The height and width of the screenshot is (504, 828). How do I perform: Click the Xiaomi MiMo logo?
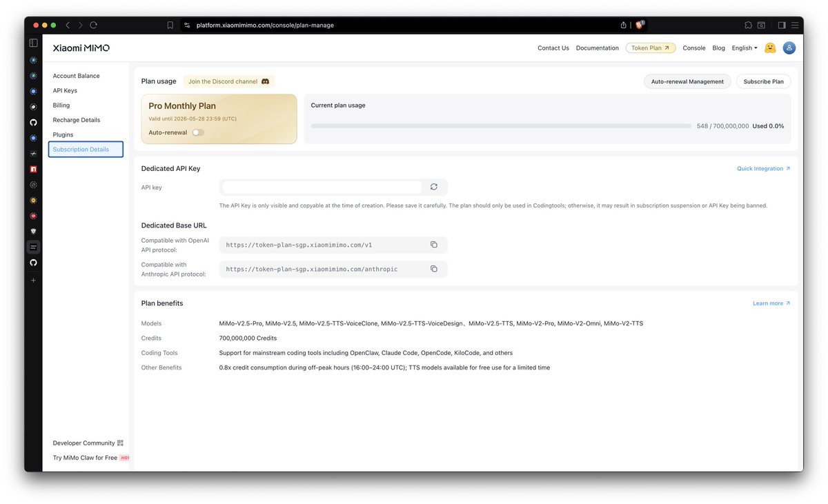(x=81, y=48)
